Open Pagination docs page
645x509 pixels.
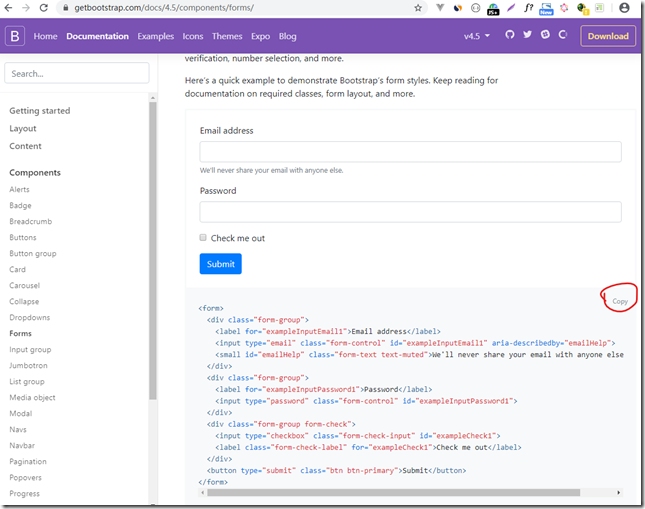(x=28, y=461)
